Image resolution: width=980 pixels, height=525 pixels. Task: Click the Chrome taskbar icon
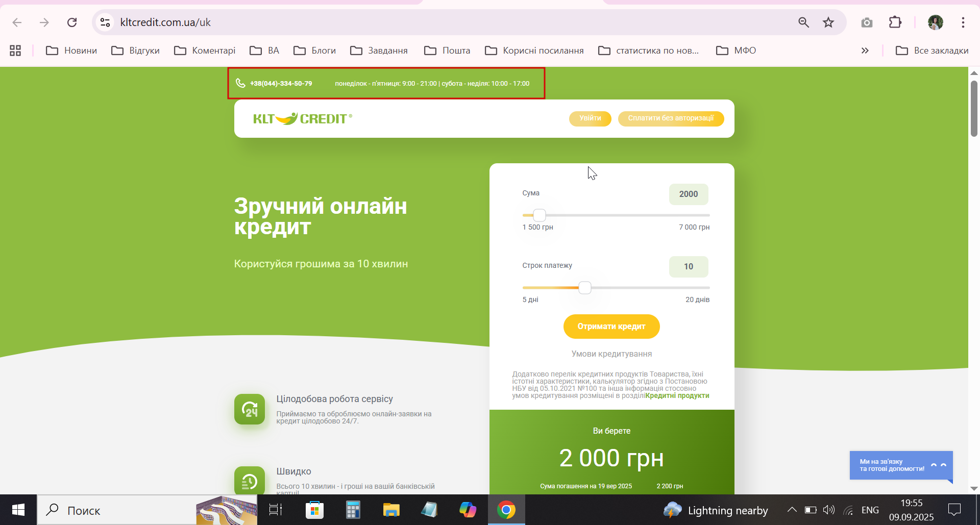[x=506, y=510]
